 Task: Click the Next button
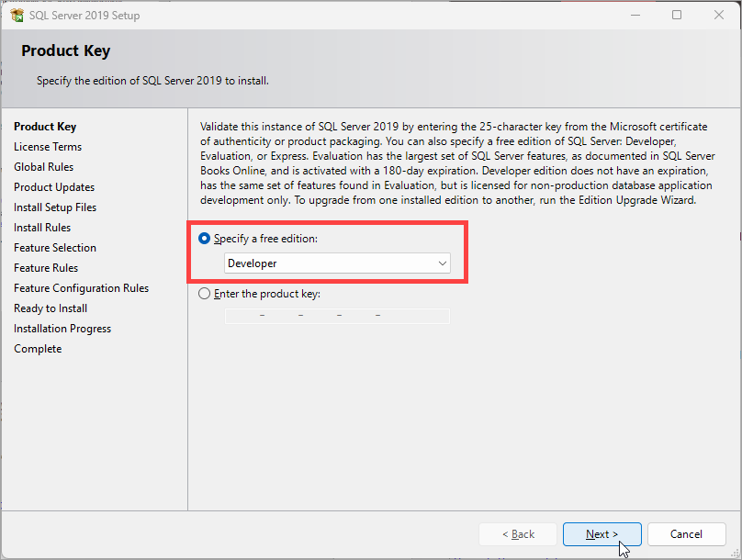coord(601,534)
